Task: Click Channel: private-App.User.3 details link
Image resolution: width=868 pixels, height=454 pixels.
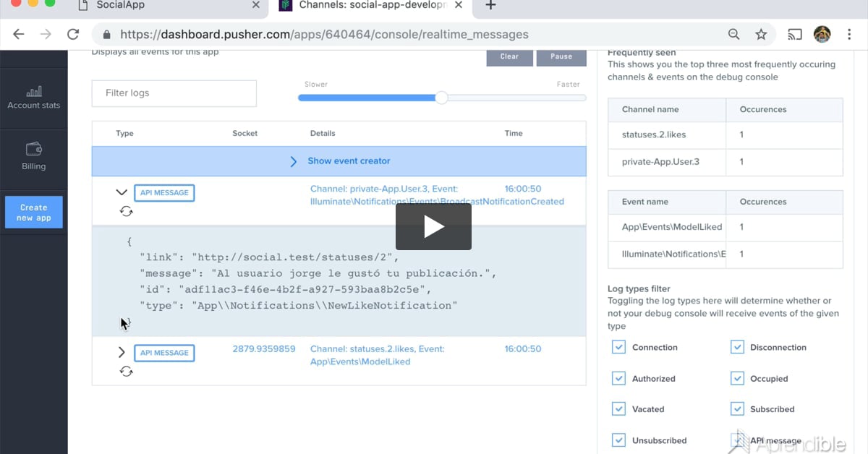Action: [x=437, y=195]
